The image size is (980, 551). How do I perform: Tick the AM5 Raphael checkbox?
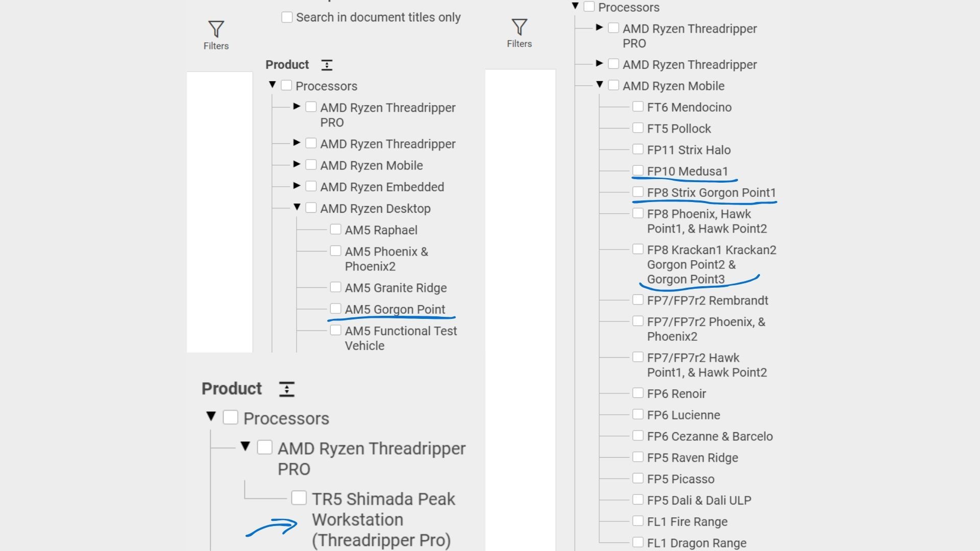pos(335,230)
